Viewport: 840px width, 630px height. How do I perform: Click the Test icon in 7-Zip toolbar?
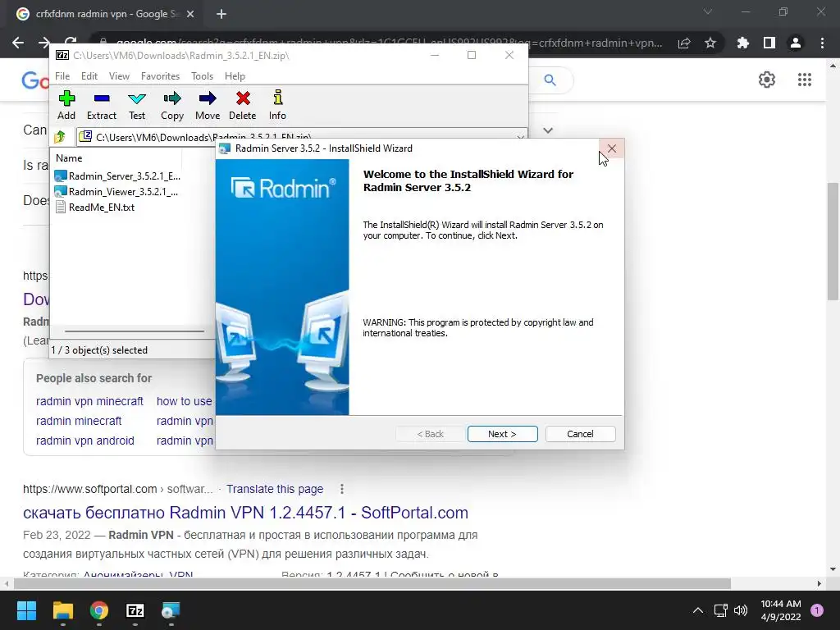pyautogui.click(x=137, y=98)
